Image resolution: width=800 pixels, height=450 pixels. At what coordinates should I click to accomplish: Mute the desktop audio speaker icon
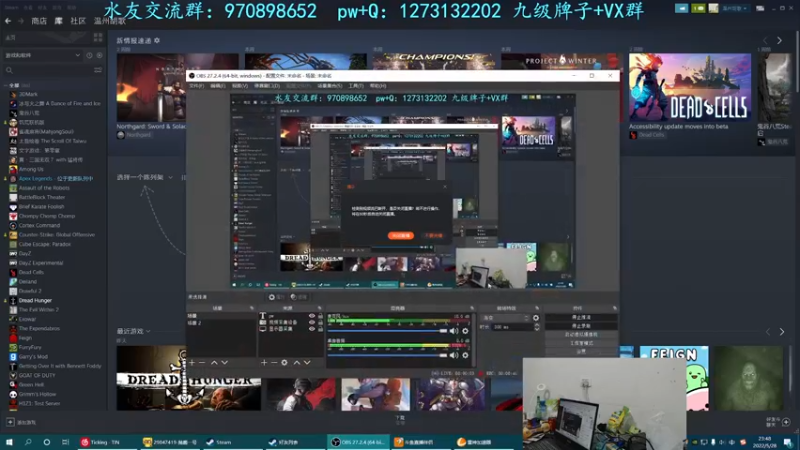(x=454, y=355)
